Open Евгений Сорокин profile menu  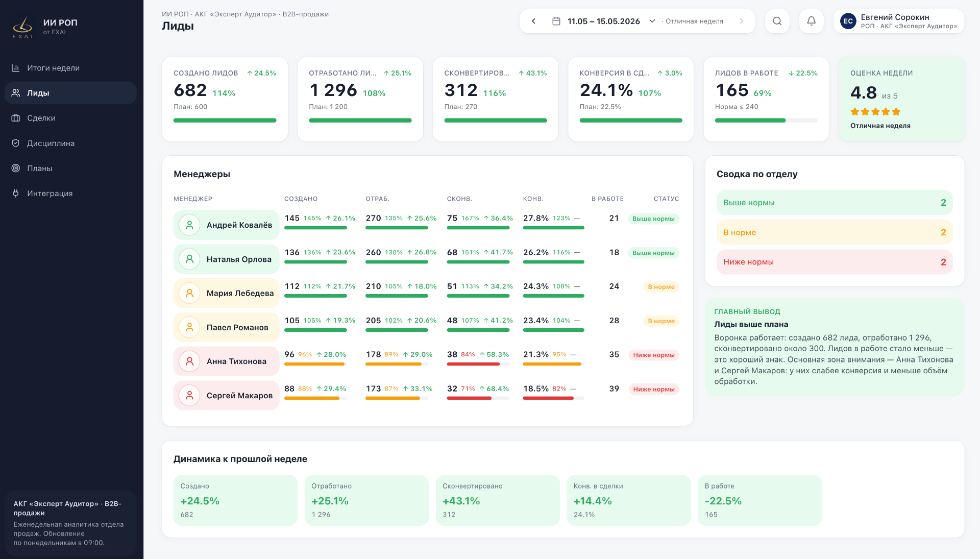[x=899, y=21]
